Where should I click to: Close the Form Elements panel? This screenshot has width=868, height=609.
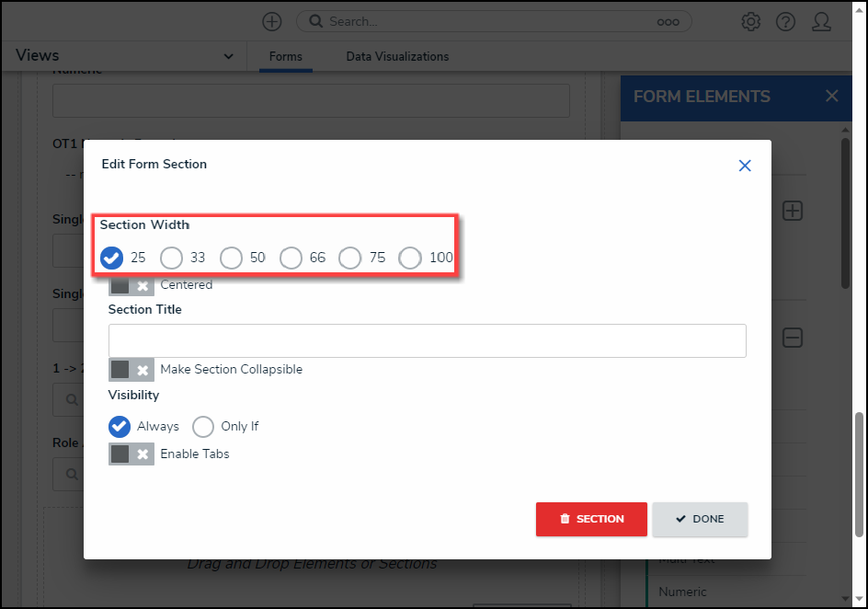tap(832, 96)
